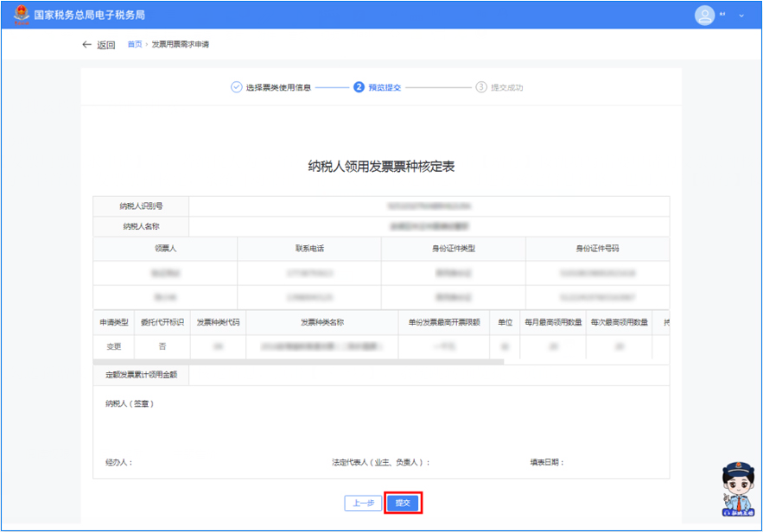Image resolution: width=763 pixels, height=532 pixels.
Task: Click the 定额发票累计领用金额 value field
Action: pyautogui.click(x=428, y=375)
